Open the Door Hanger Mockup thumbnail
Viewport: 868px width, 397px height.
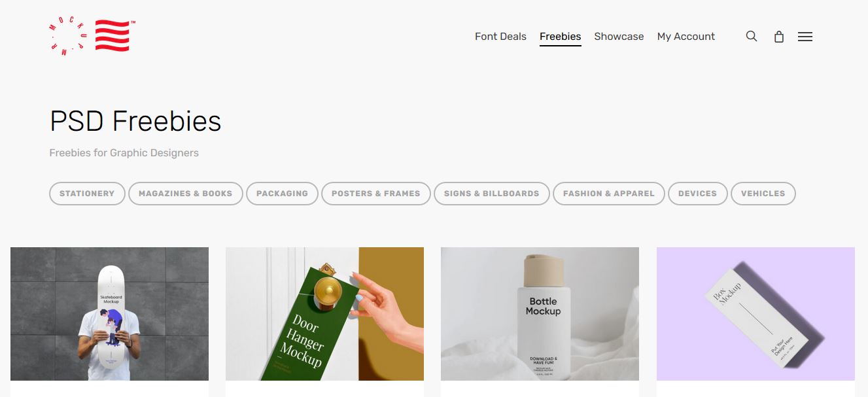324,314
